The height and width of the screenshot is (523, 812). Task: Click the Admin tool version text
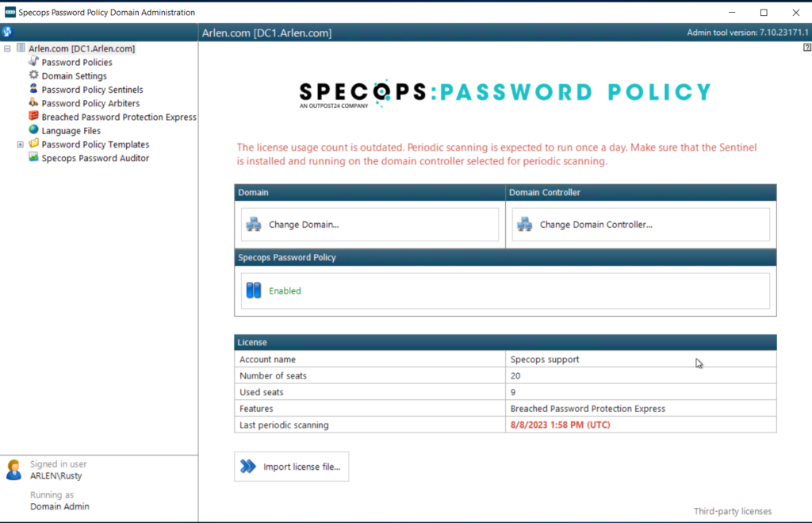[747, 32]
